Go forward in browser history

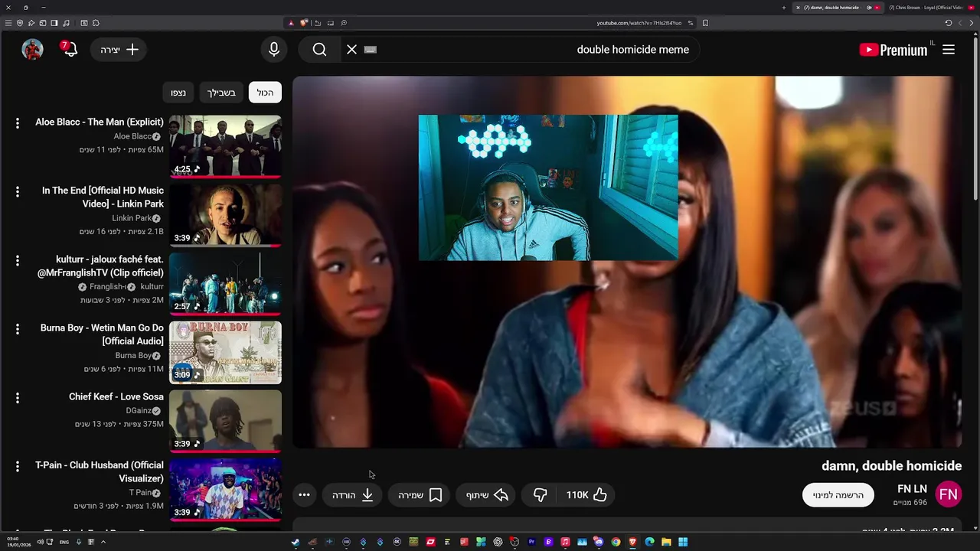pos(960,23)
